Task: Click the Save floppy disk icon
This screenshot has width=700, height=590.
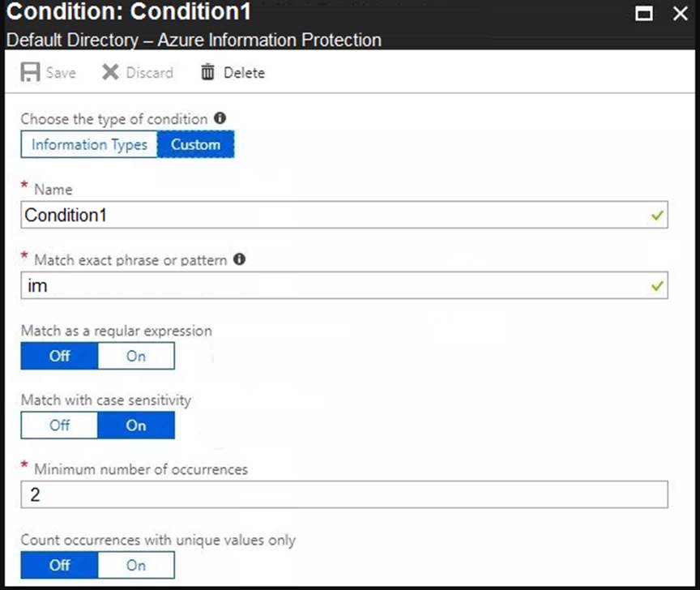Action: point(30,73)
